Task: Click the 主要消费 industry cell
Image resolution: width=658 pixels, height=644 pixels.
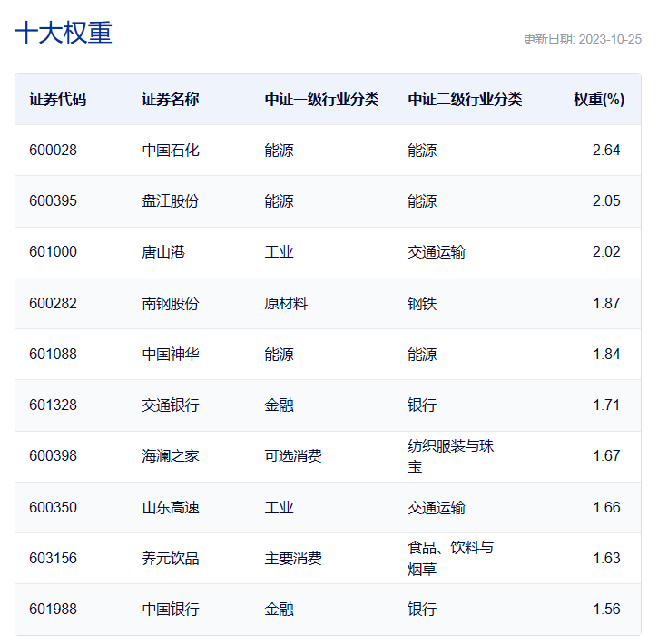Action: pyautogui.click(x=293, y=558)
